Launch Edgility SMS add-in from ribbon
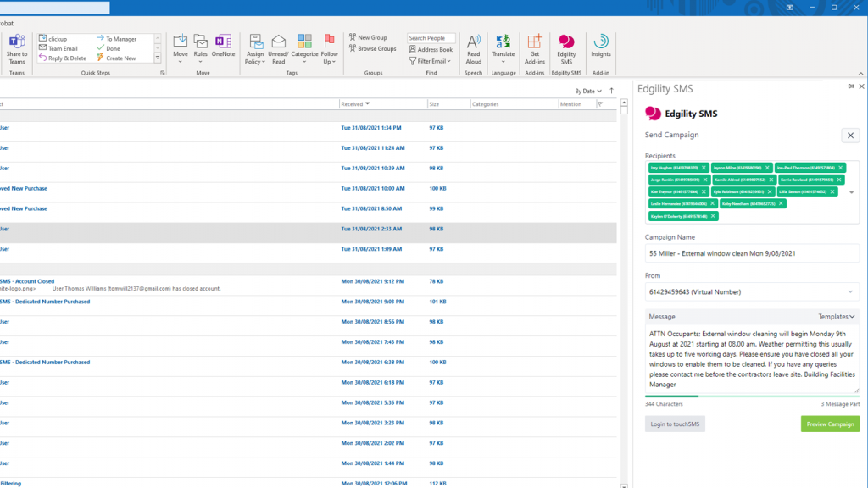 click(566, 49)
